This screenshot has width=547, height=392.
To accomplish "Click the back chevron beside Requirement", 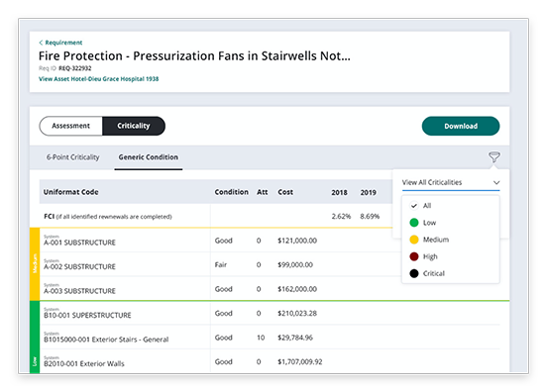I will tap(41, 43).
